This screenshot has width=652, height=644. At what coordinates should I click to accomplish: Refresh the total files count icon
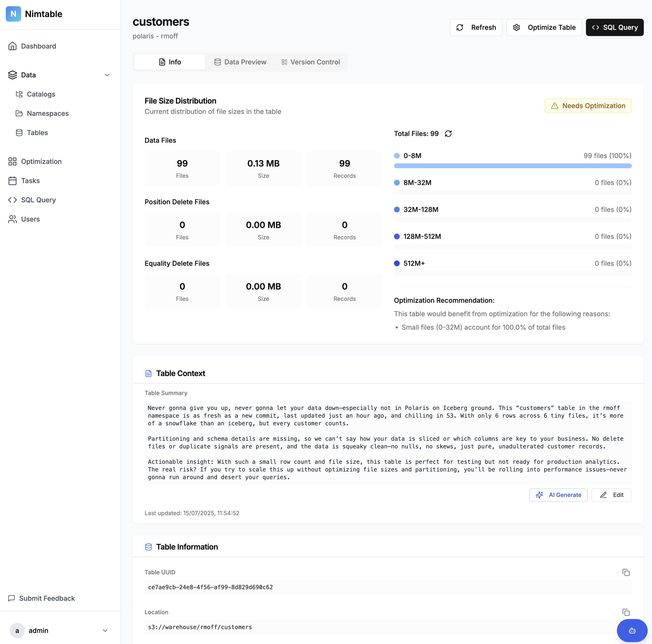[x=448, y=134]
